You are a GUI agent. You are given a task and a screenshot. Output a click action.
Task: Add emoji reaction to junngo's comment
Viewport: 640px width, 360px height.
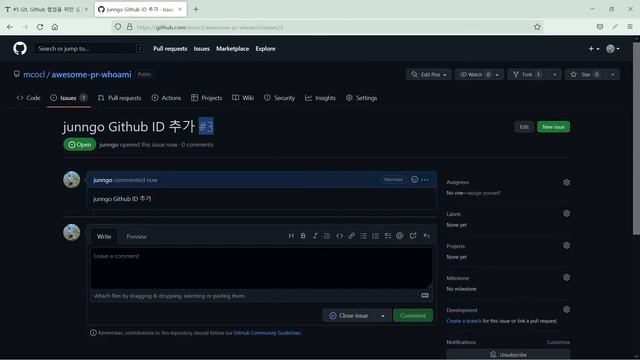tap(414, 180)
